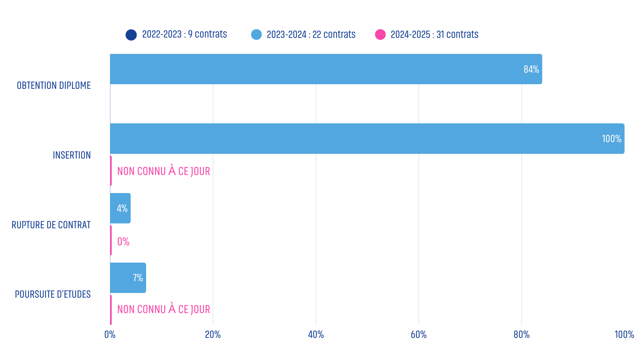Image resolution: width=644 pixels, height=362 pixels.
Task: Click the 84% Obtention Diplome bar
Action: (x=325, y=69)
